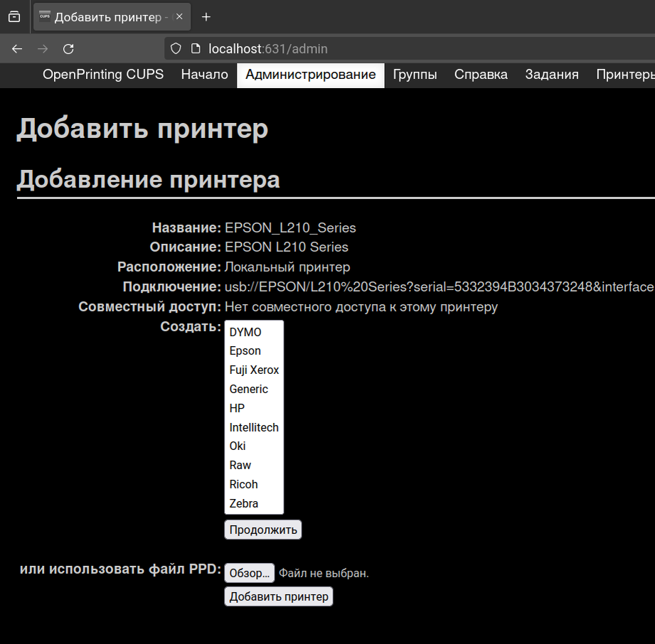Select Oki in the manufacturer list
The width and height of the screenshot is (655, 644).
point(254,446)
